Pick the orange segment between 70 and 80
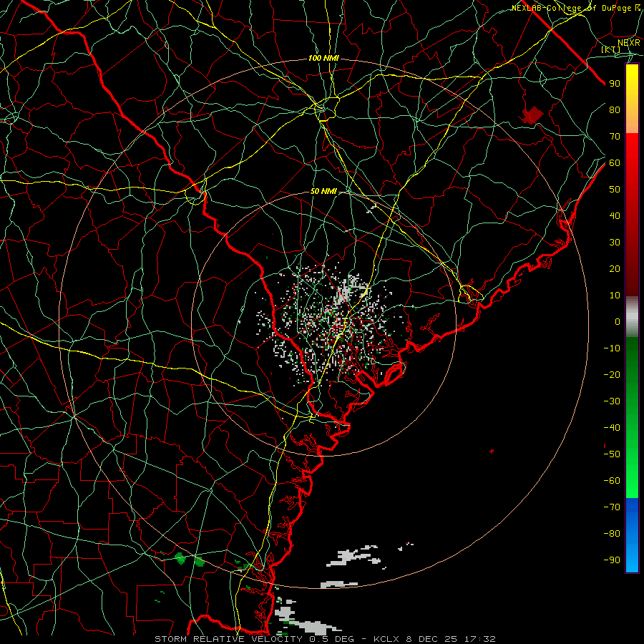Screen dimensions: 644x644 (632, 120)
